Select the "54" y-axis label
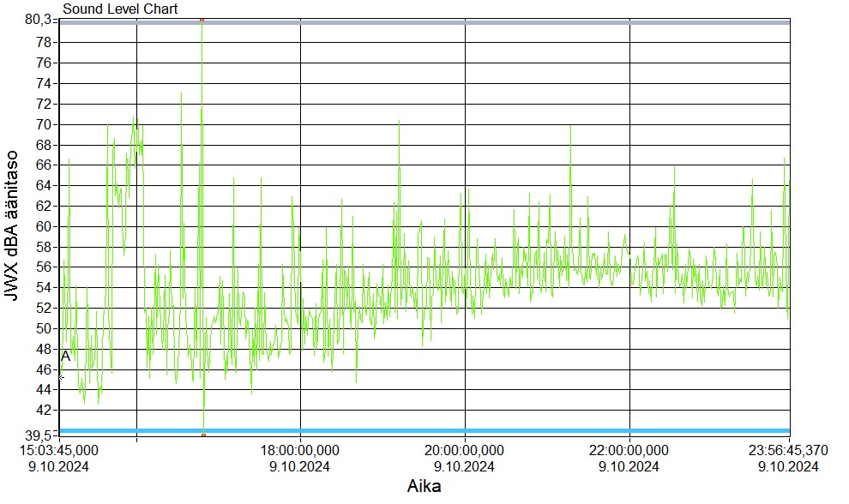This screenshot has height=504, width=849. click(x=44, y=288)
